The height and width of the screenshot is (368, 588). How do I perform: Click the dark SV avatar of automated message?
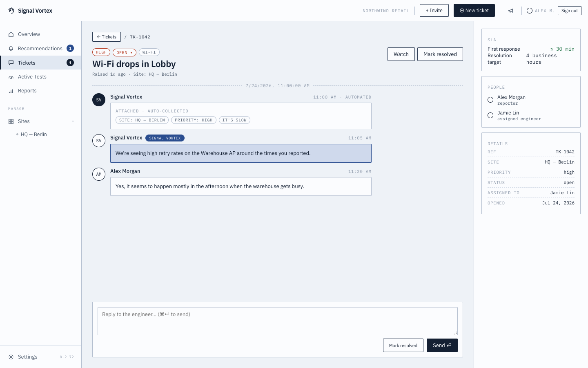pos(99,100)
